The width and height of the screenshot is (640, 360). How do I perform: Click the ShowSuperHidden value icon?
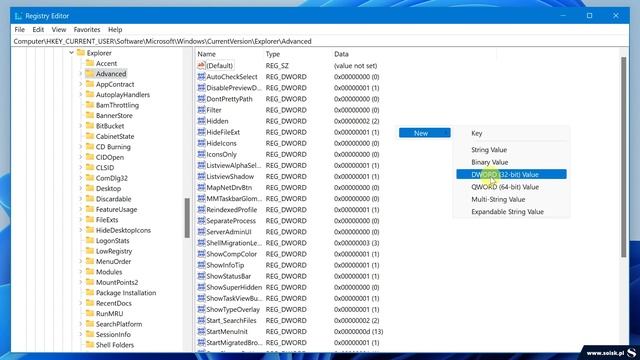[x=201, y=287]
